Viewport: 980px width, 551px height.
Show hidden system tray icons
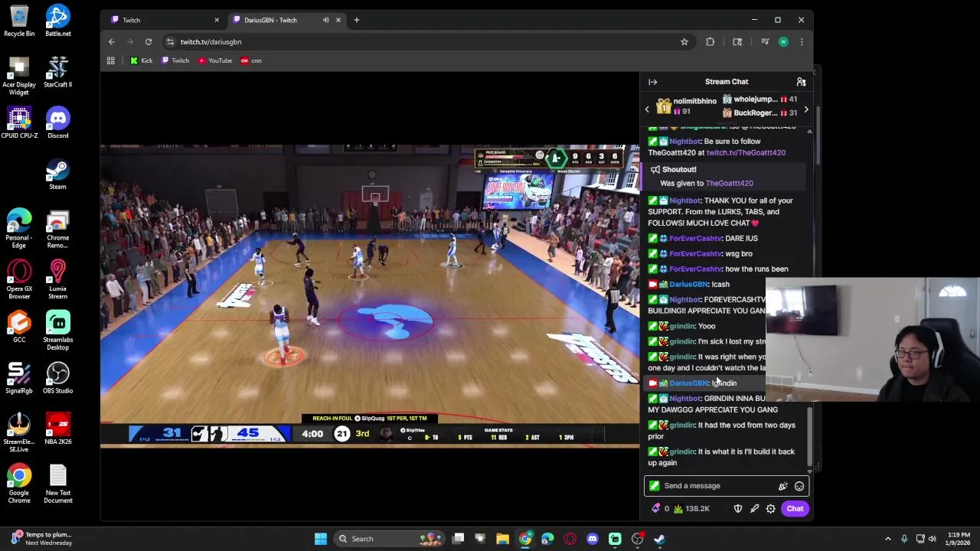point(888,539)
